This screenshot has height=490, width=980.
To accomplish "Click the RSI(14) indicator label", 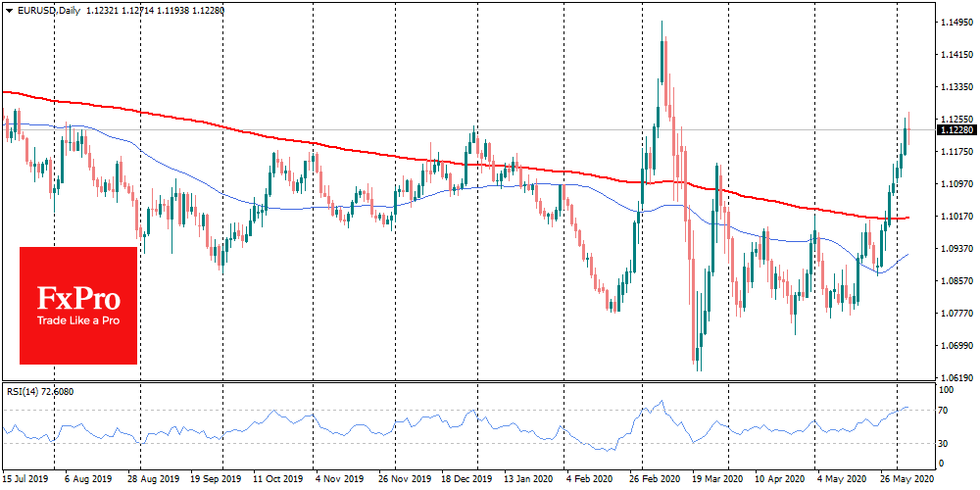I will point(38,392).
